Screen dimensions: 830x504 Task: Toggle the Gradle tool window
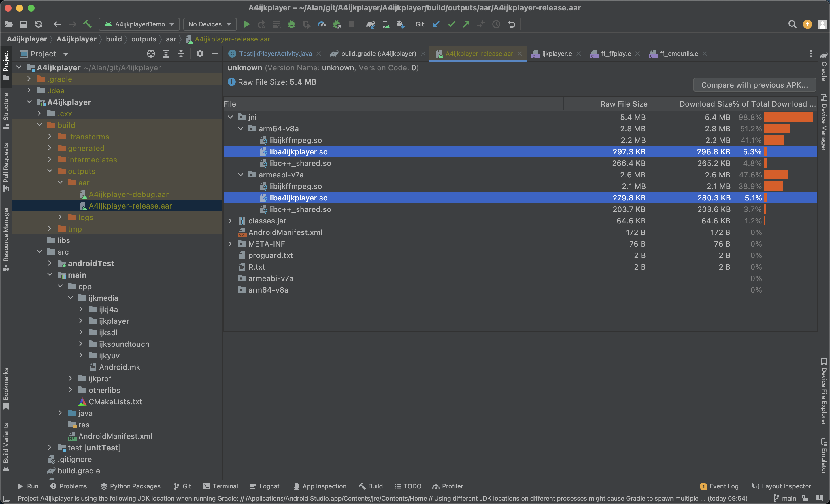[824, 67]
